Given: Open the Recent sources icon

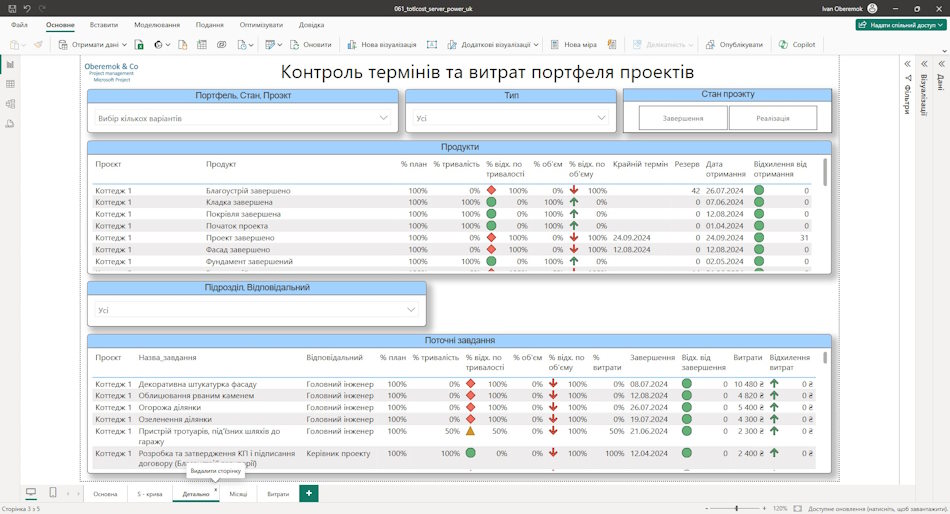Looking at the screenshot, I should pyautogui.click(x=245, y=44).
